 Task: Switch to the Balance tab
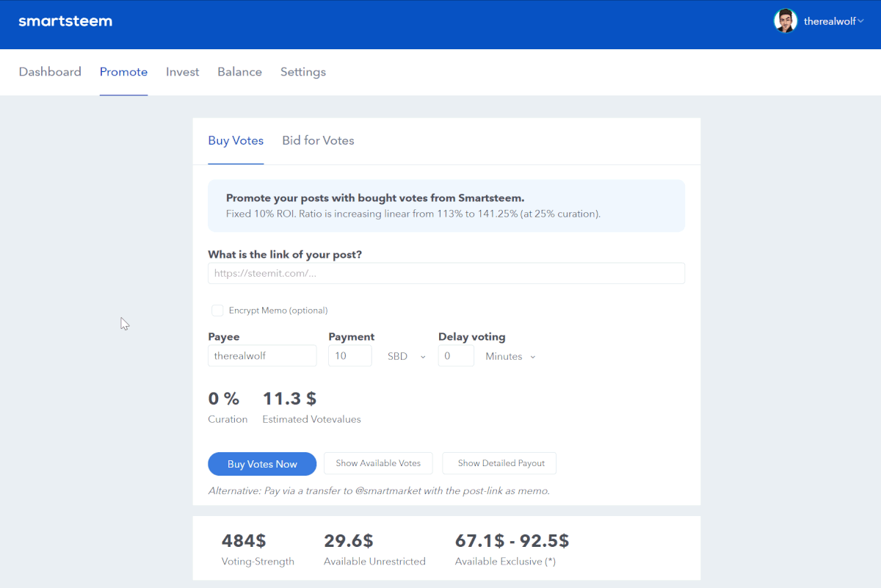tap(239, 72)
